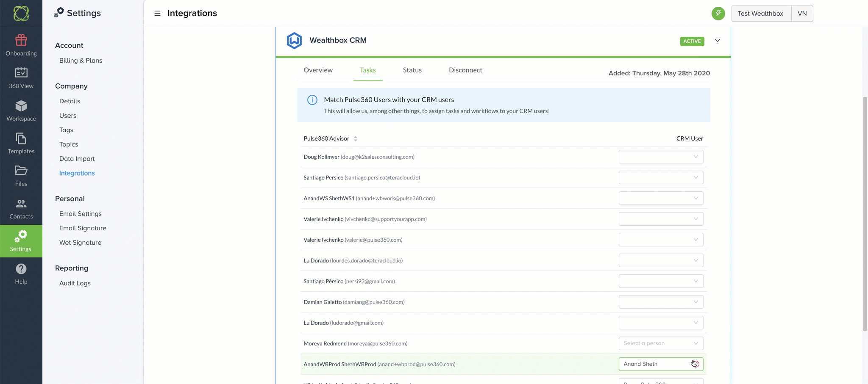Viewport: 868px width, 384px height.
Task: Open Email Signature settings
Action: pyautogui.click(x=83, y=228)
